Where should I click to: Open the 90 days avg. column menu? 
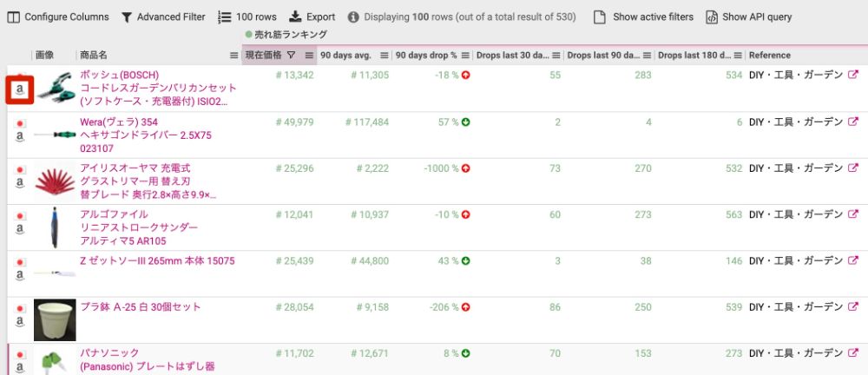click(385, 56)
